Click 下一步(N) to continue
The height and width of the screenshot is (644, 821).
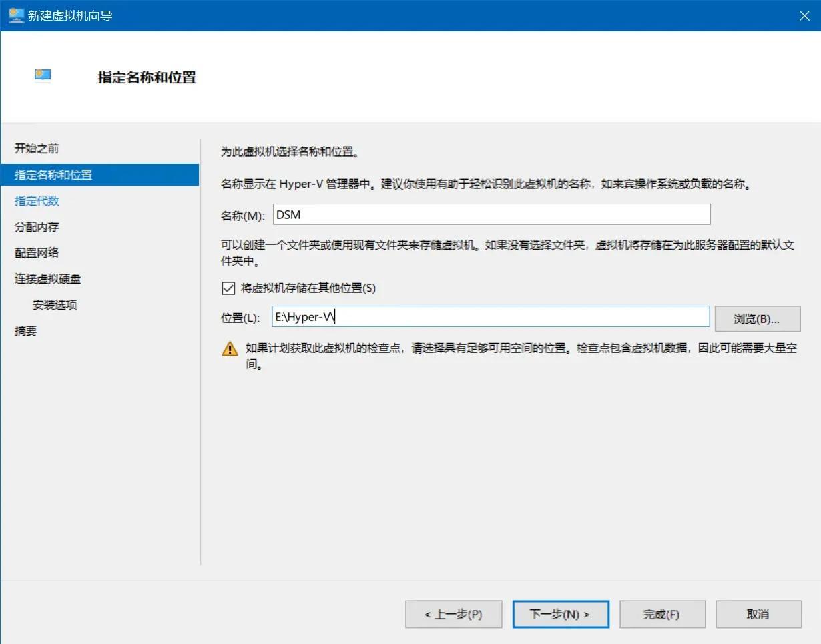[560, 615]
